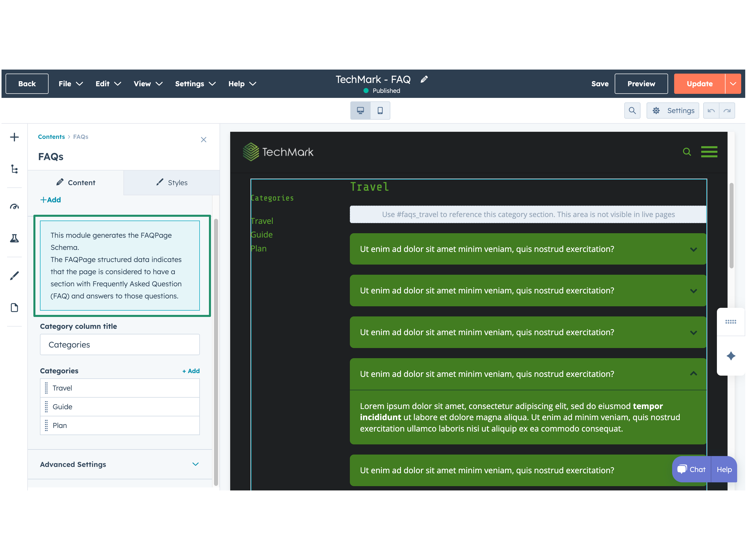
Task: Click the search icon above the editor
Action: pyautogui.click(x=632, y=110)
